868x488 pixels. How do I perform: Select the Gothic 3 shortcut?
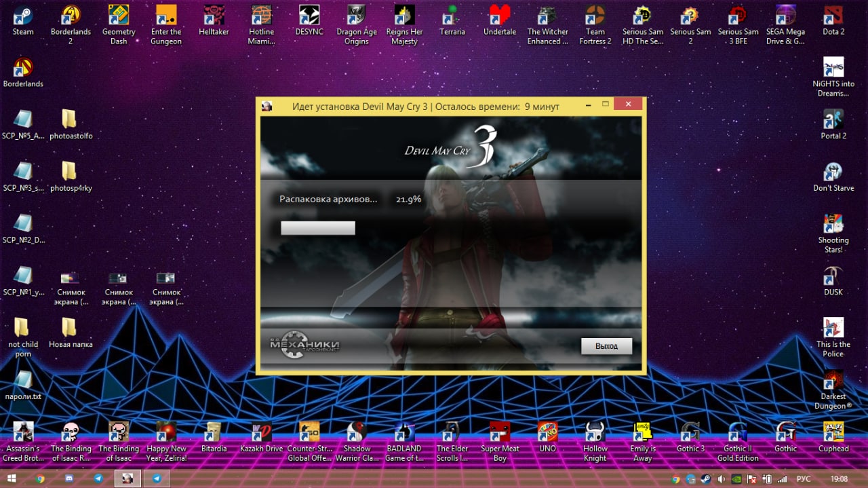coord(690,438)
